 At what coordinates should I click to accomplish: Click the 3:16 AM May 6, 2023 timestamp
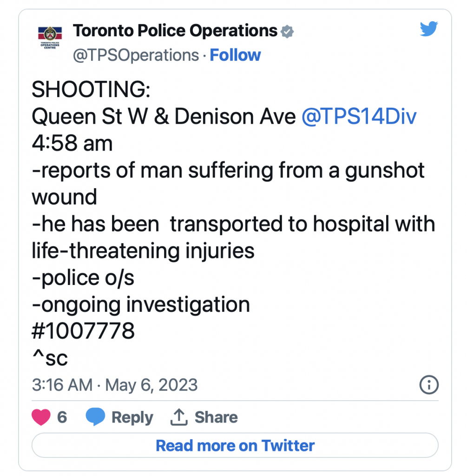(x=115, y=385)
